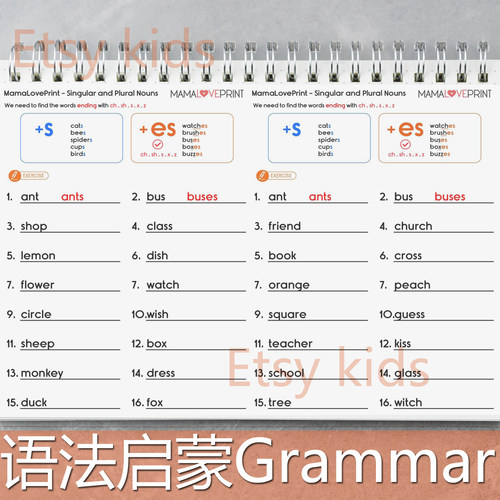Select the word 'dish'
This screenshot has width=500, height=500.
point(157,256)
